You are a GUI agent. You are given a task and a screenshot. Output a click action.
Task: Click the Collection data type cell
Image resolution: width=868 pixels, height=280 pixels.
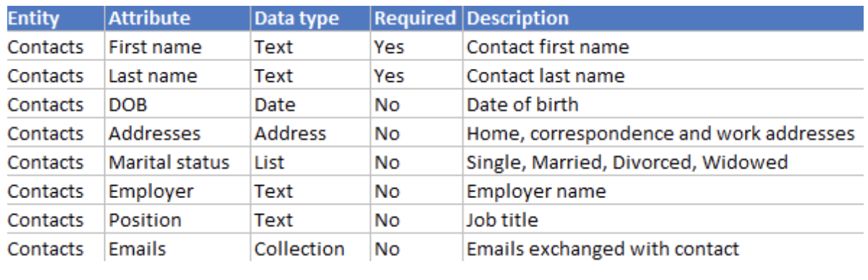[x=311, y=249]
